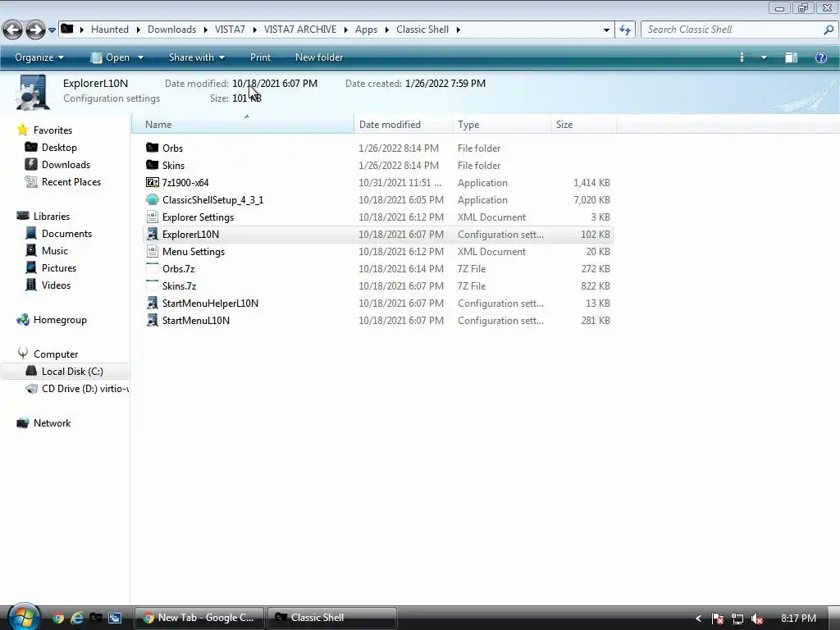The height and width of the screenshot is (630, 840).
Task: Open the Music library
Action: click(x=55, y=251)
